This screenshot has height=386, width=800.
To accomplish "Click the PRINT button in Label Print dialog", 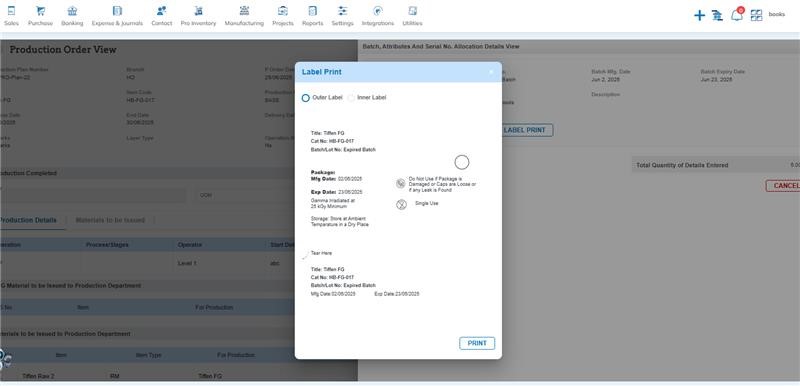I will click(x=477, y=343).
